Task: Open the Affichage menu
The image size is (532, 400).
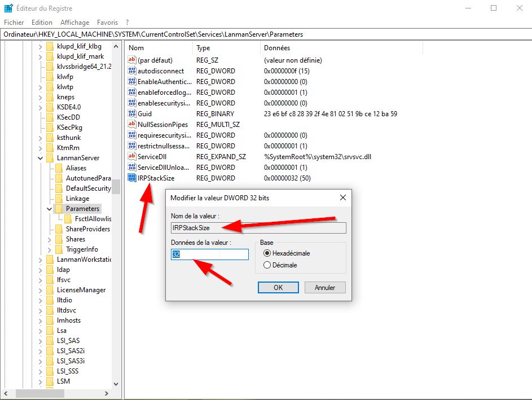Action: [x=74, y=23]
